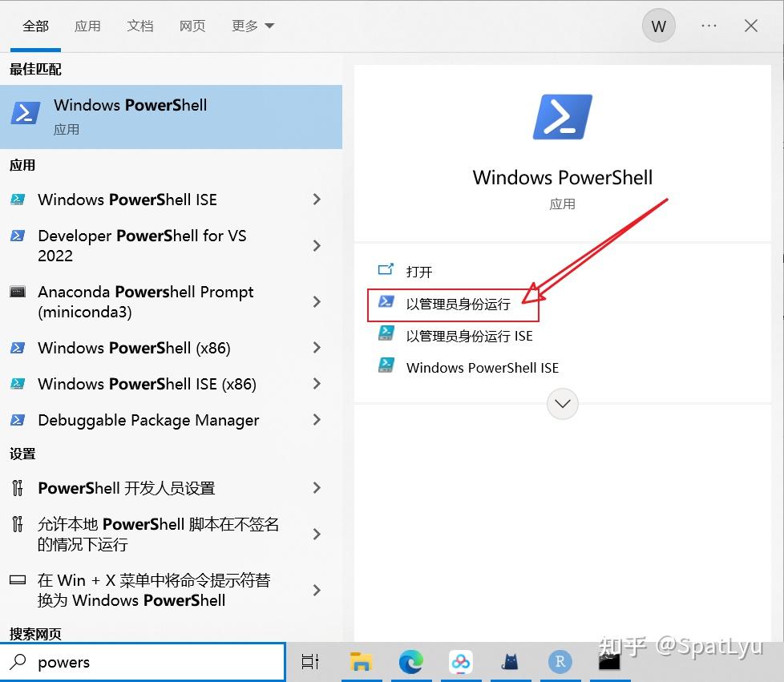Image resolution: width=784 pixels, height=682 pixels.
Task: Click the PowerShell 开发人员设置 settings icon
Action: pyautogui.click(x=18, y=487)
